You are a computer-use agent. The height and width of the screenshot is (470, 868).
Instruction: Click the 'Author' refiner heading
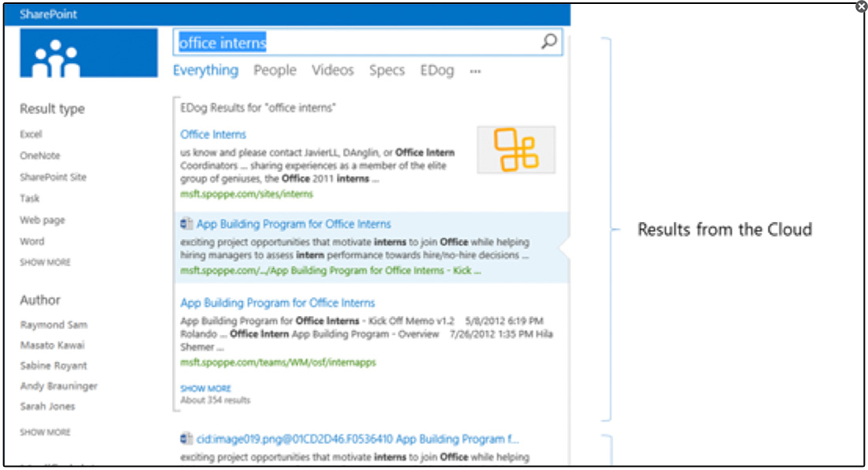click(40, 300)
